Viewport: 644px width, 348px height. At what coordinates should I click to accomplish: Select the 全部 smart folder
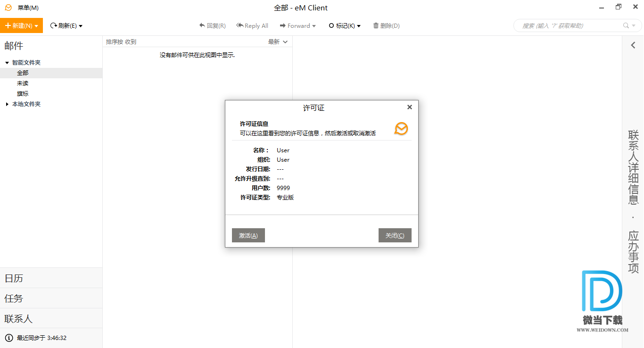point(51,73)
